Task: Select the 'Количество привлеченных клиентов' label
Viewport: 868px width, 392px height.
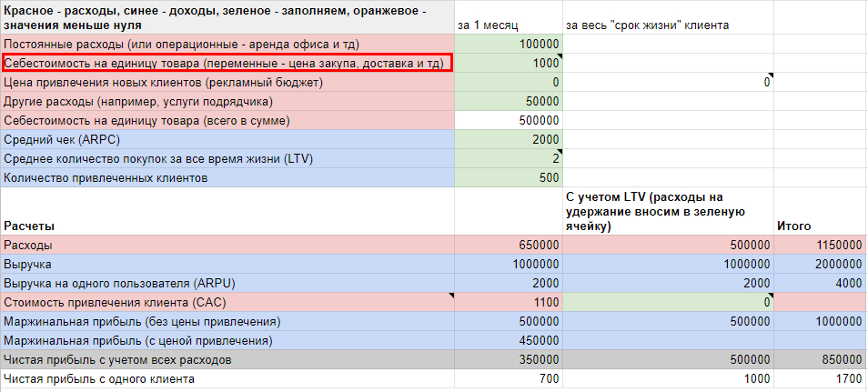Action: 227,177
